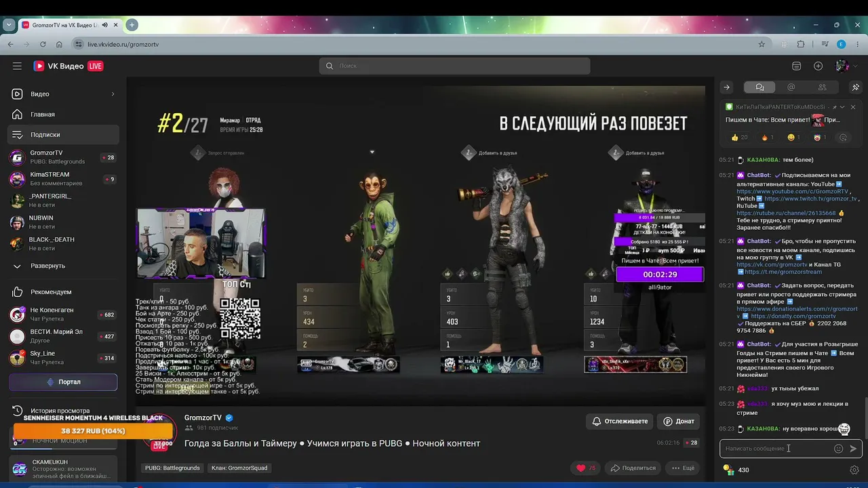The width and height of the screenshot is (868, 488).
Task: Send the chat message with the arrow
Action: click(x=853, y=449)
